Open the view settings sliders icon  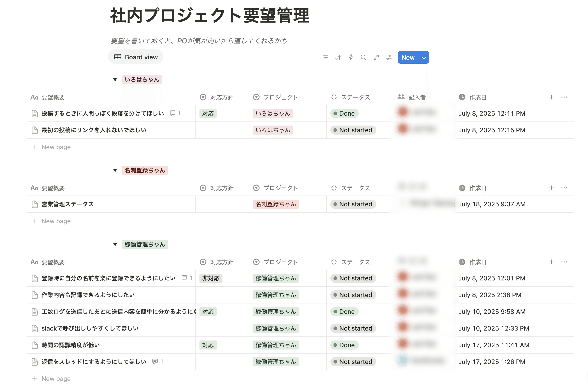click(x=389, y=57)
